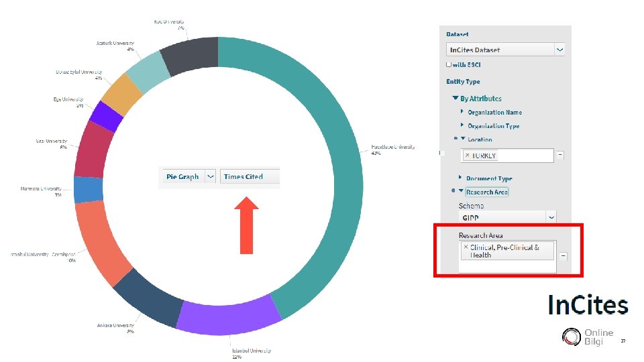This screenshot has height=362, width=644.
Task: Click the Ege University label
Action: (x=68, y=102)
